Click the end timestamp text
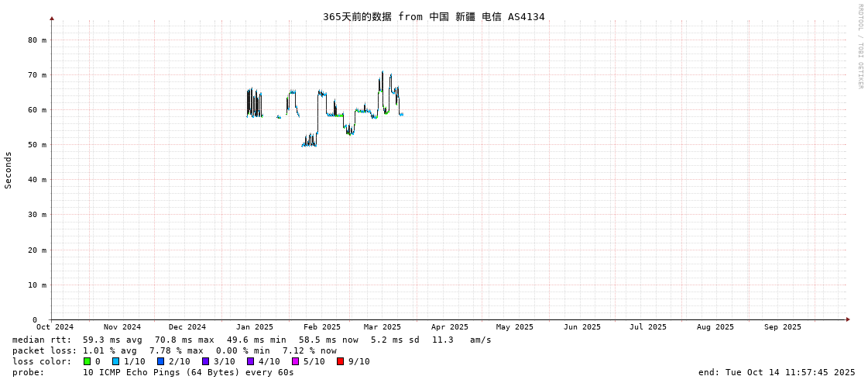The width and height of the screenshot is (868, 383). (777, 372)
